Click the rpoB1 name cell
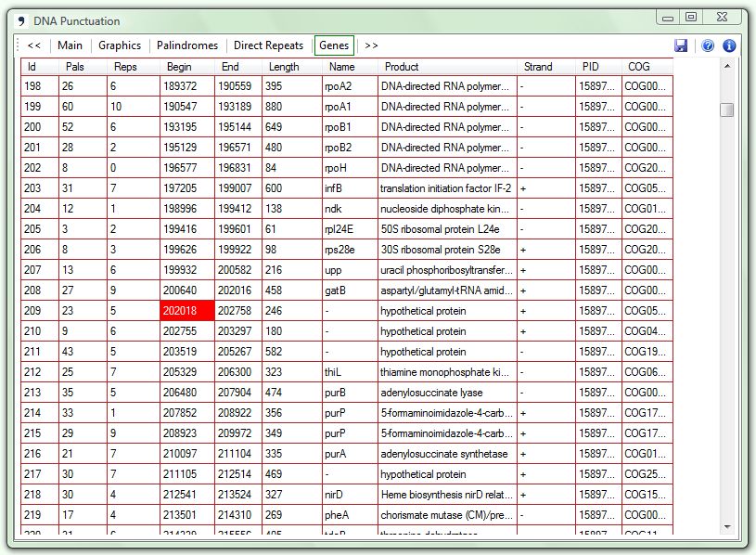 point(350,127)
